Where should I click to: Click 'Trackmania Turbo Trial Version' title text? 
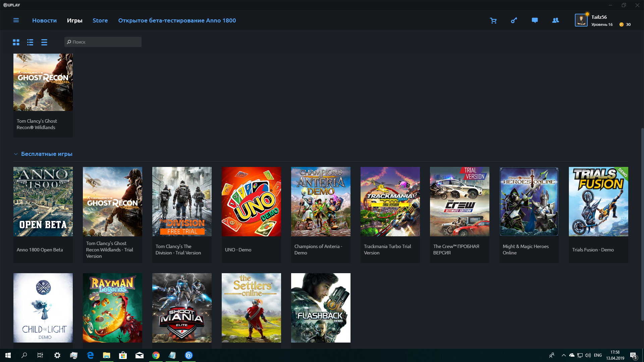[387, 250]
